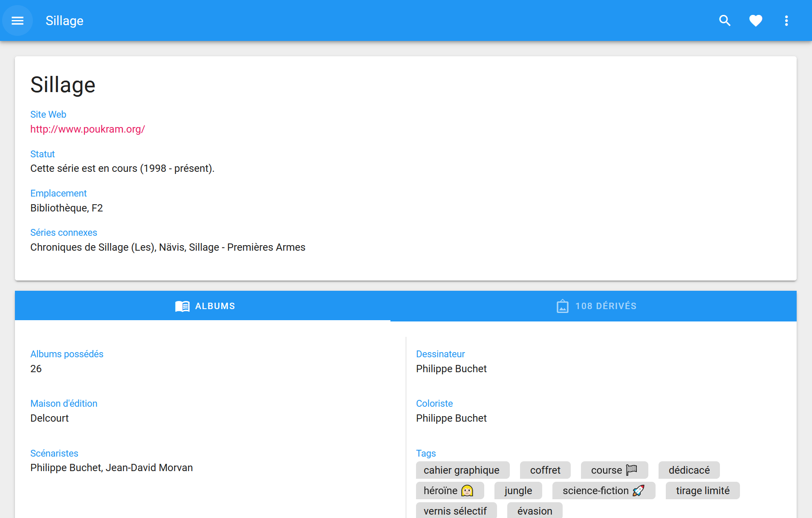Click the series status text 1998 - présent
812x518 pixels.
(x=122, y=168)
